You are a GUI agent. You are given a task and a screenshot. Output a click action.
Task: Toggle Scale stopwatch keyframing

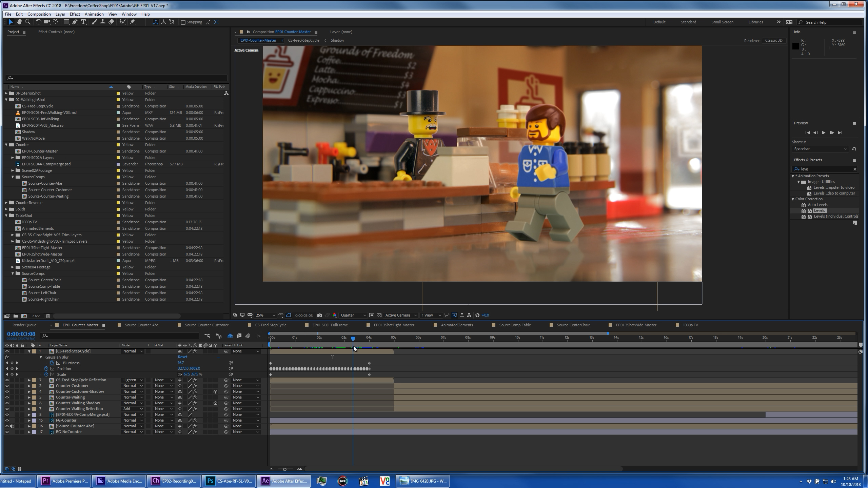pos(46,374)
